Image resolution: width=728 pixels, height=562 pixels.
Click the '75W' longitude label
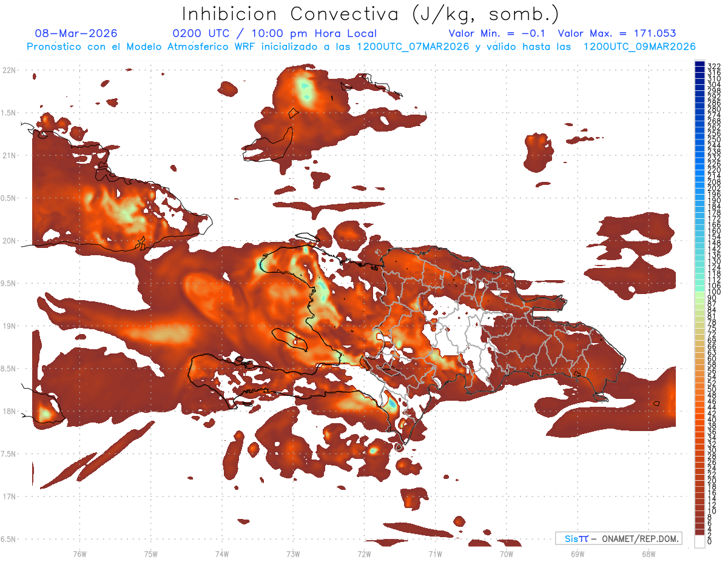point(151,554)
